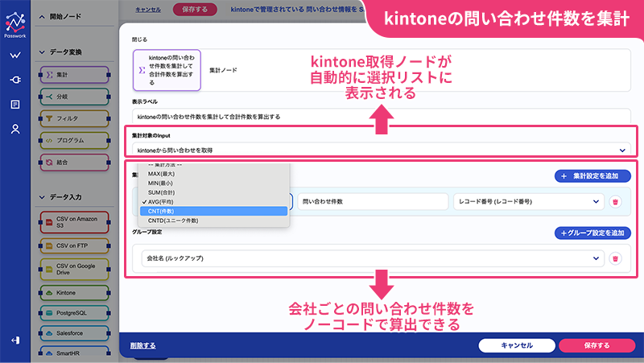Select the 結合 join node
644x363 pixels.
click(74, 163)
